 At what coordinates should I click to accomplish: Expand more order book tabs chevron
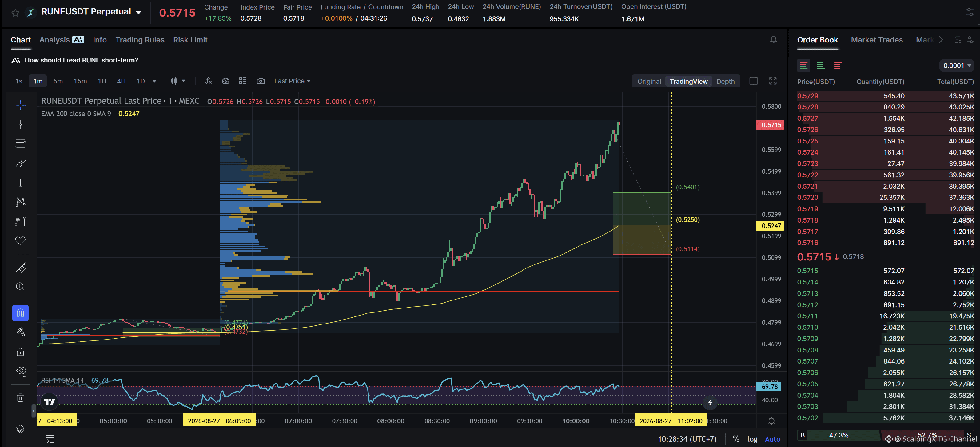941,40
